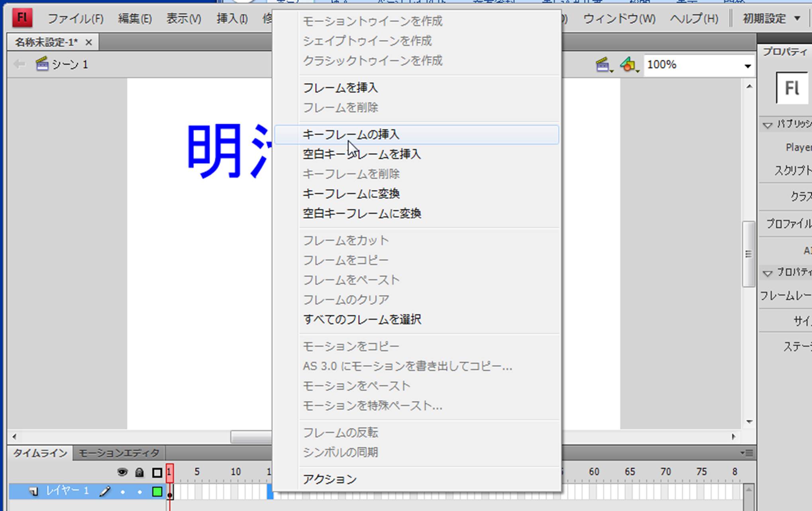Click the レイヤー 1 layer page icon
812x511 pixels.
34,491
